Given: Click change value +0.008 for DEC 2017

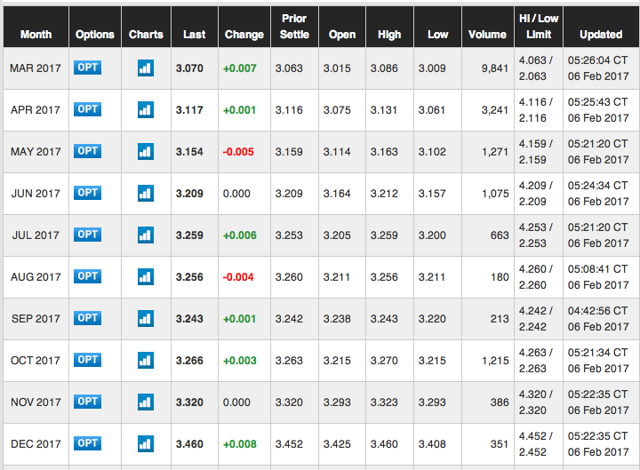Looking at the screenshot, I should click(240, 444).
